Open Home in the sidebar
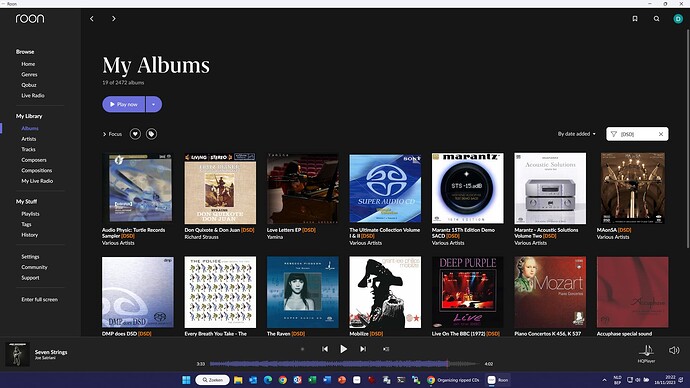The image size is (690, 388). click(x=28, y=64)
